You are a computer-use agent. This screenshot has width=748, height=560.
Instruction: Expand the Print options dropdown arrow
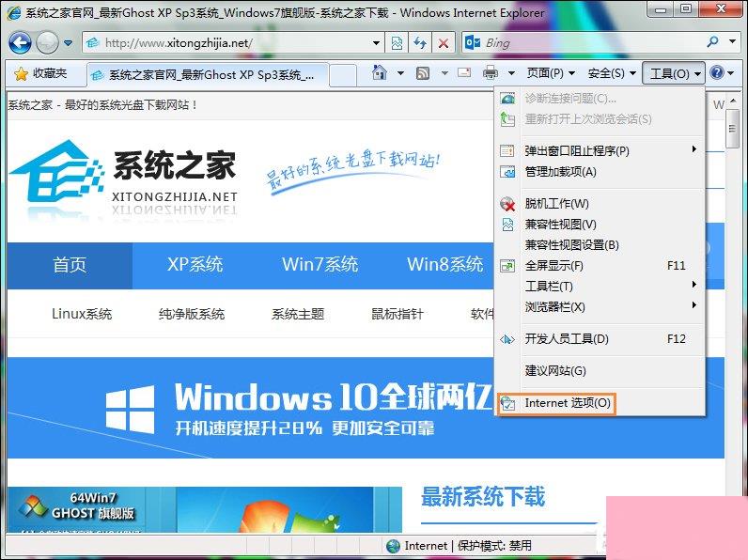point(511,73)
